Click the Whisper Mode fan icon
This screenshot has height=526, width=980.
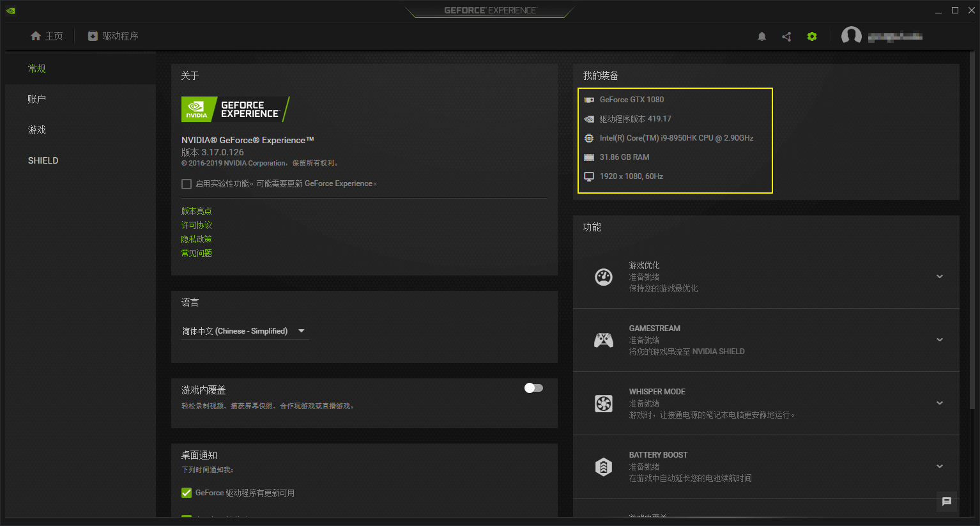pyautogui.click(x=604, y=403)
